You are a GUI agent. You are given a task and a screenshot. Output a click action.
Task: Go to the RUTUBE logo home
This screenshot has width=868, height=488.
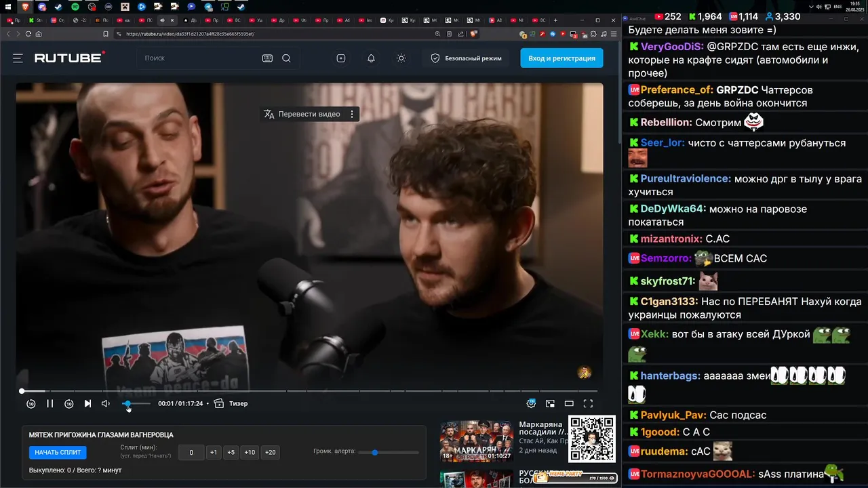coord(70,58)
